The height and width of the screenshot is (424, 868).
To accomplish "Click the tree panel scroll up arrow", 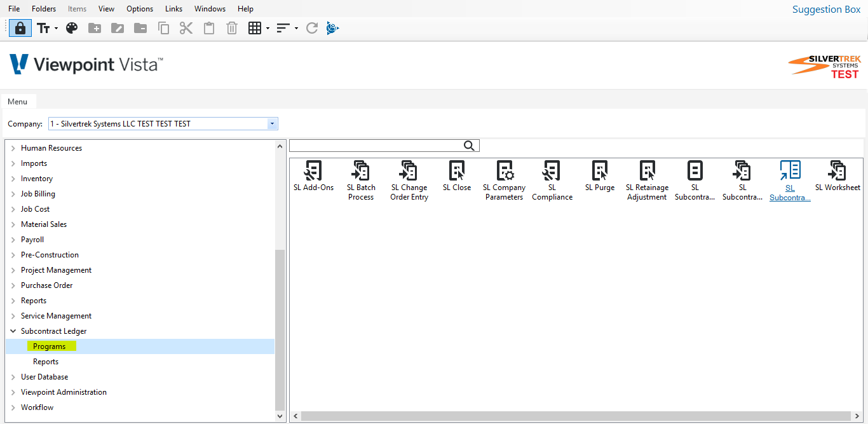I will pos(280,146).
